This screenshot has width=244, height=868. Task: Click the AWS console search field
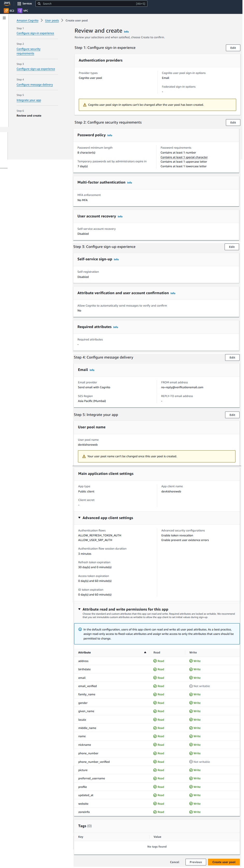[88, 4]
